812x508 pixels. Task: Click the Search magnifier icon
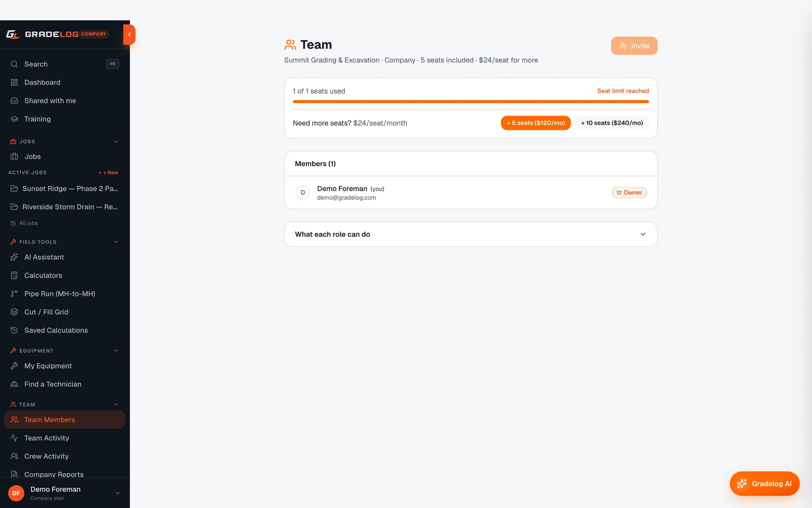point(14,64)
